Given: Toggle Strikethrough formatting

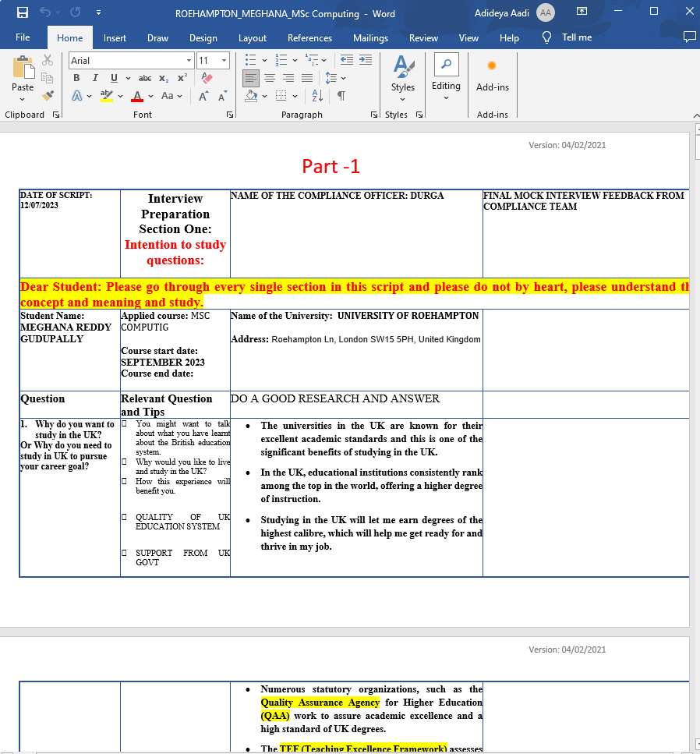Looking at the screenshot, I should pos(145,78).
